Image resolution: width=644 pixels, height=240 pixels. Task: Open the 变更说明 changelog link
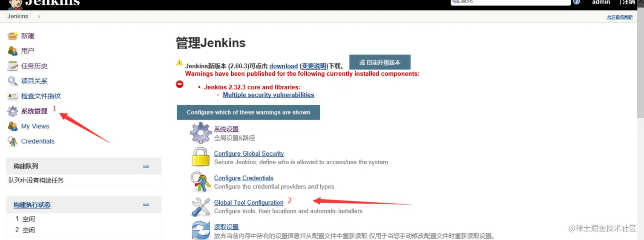click(x=314, y=66)
